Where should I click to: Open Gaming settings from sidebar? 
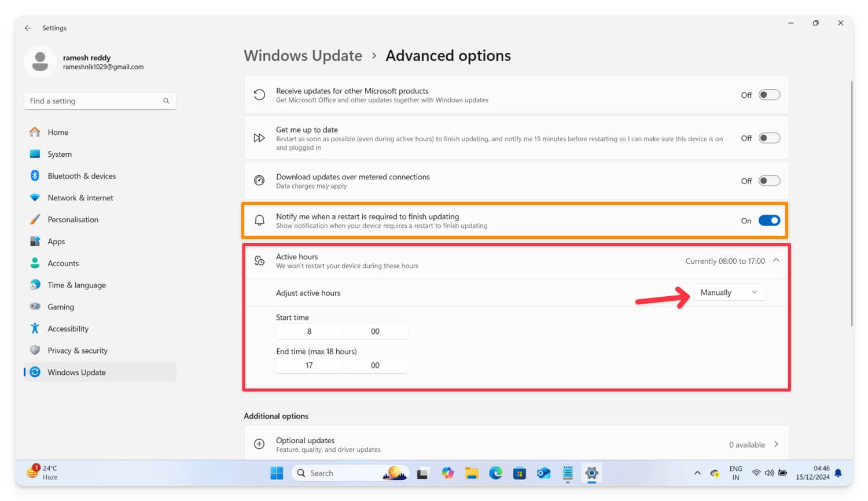coord(61,307)
